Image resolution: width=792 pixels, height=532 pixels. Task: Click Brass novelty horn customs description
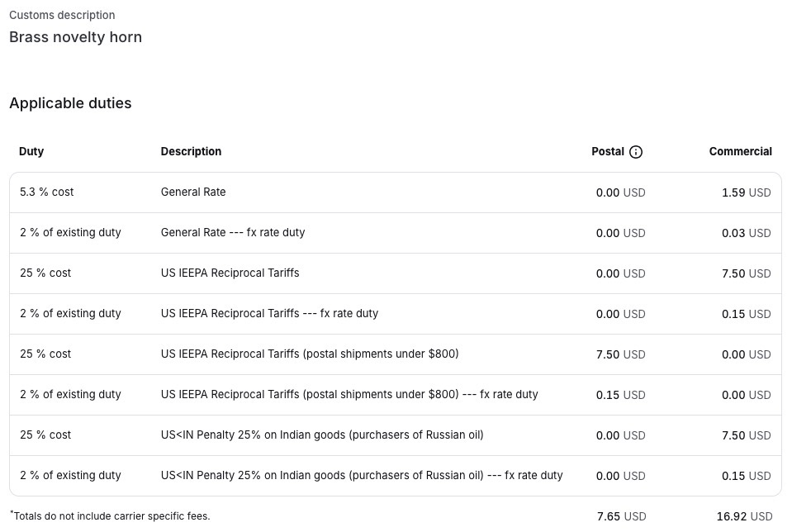(x=75, y=37)
